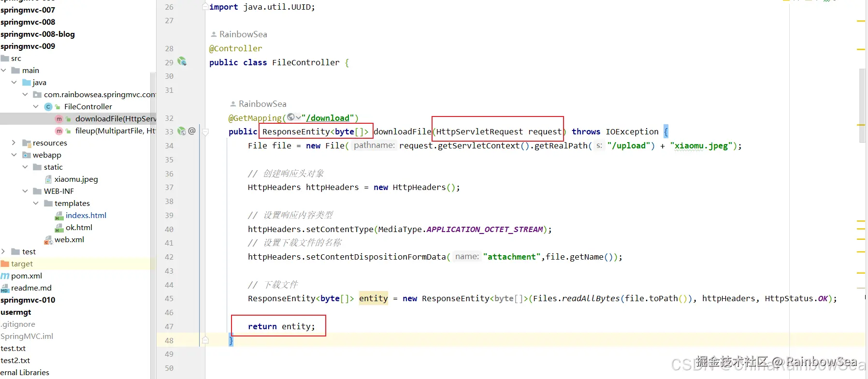Image resolution: width=868 pixels, height=379 pixels.
Task: Click the orange target folder icon
Action: [x=5, y=263]
